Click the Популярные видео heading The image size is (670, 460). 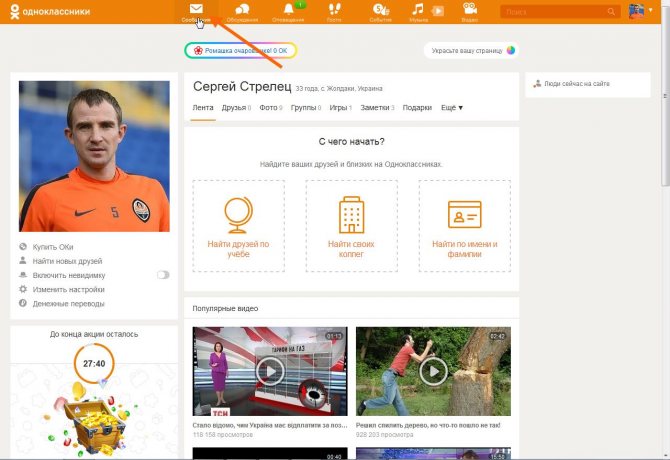point(225,308)
